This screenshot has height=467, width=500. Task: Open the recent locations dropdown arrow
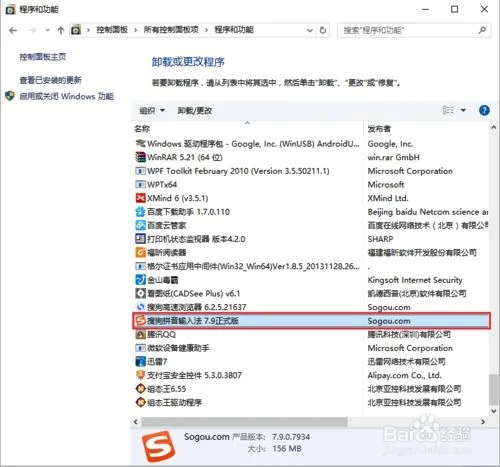[x=47, y=31]
